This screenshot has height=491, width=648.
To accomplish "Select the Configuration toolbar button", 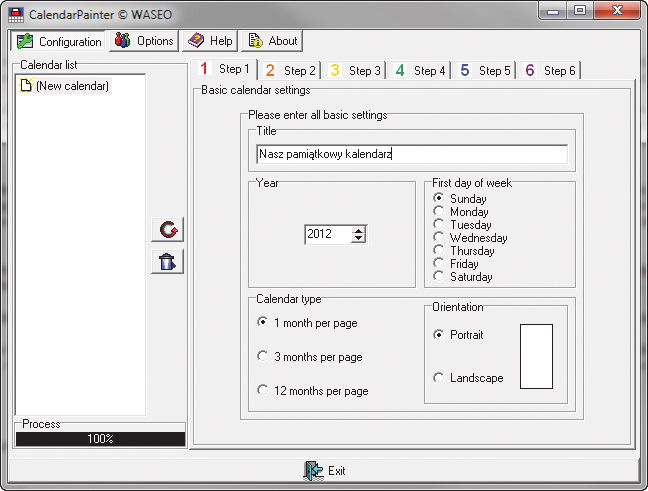I will click(x=59, y=41).
